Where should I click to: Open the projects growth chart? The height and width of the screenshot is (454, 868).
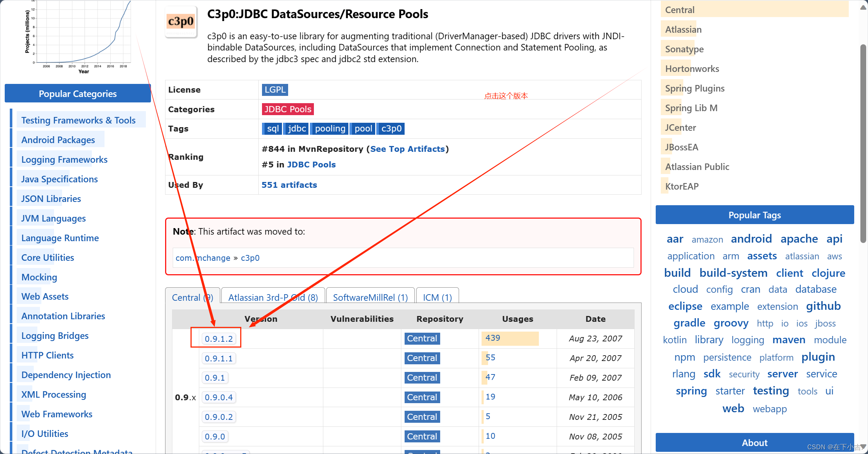78,36
